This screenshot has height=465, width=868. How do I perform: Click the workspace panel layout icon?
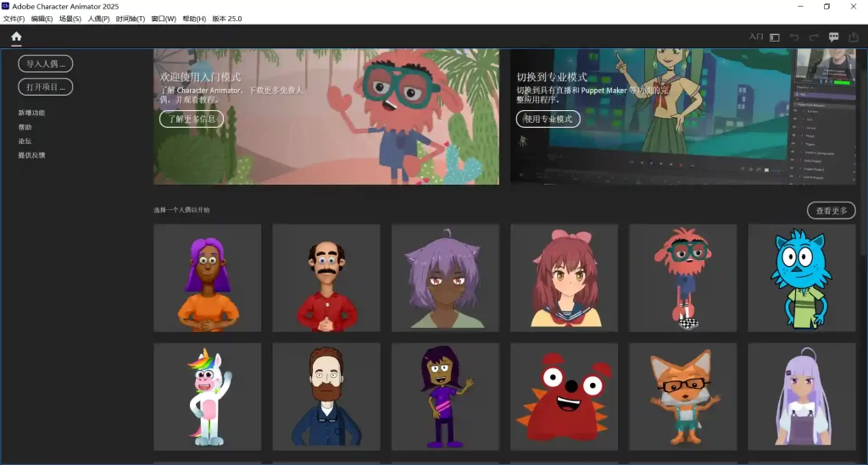775,37
